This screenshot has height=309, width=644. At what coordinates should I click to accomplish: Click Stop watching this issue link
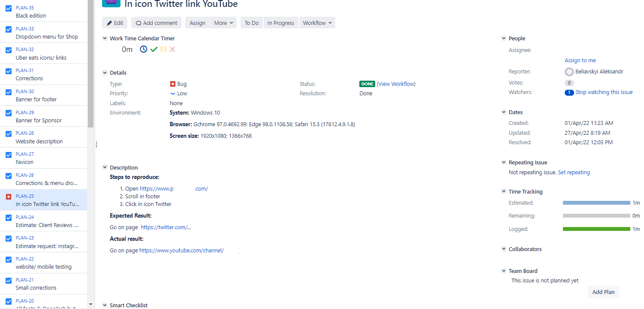tap(604, 92)
